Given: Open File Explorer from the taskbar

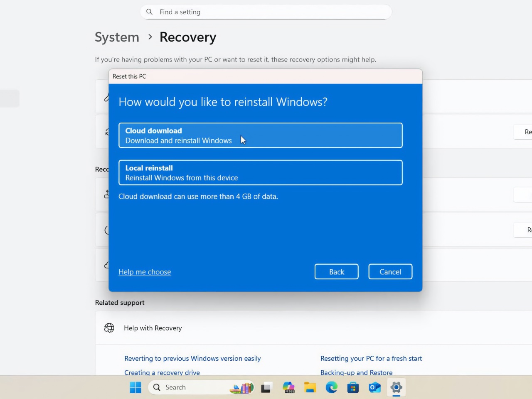Looking at the screenshot, I should [x=310, y=387].
